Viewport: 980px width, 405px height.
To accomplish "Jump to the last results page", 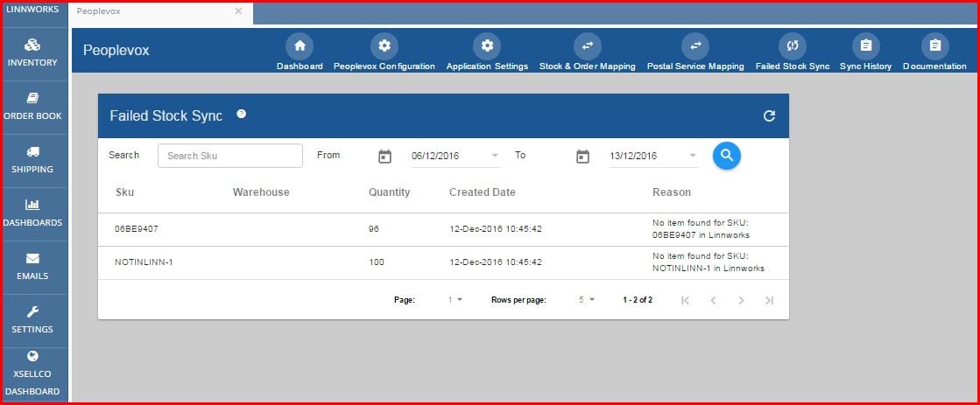I will click(x=770, y=300).
